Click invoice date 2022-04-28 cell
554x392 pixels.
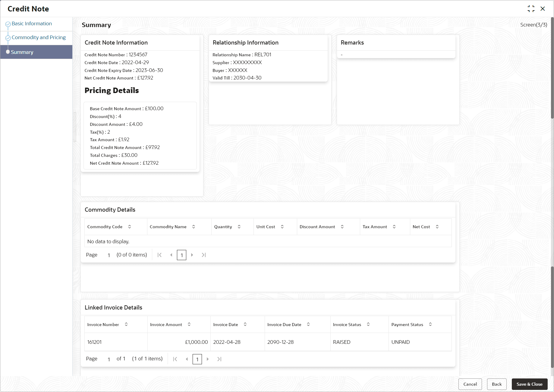point(238,342)
